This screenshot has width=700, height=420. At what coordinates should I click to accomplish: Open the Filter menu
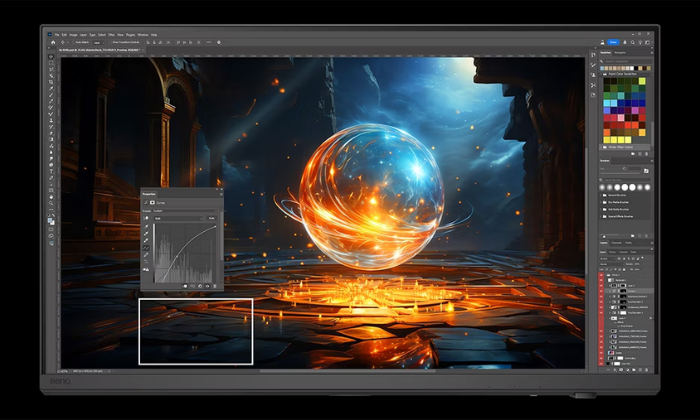point(112,34)
